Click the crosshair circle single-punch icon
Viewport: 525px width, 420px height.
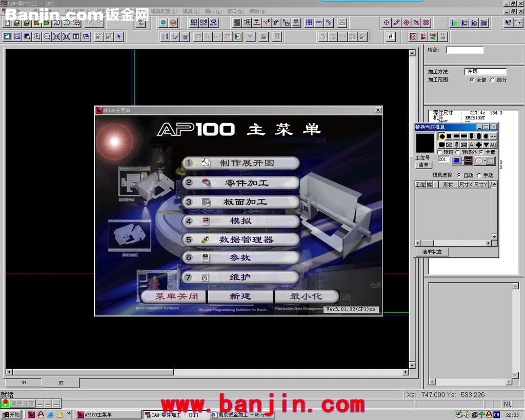tap(387, 23)
